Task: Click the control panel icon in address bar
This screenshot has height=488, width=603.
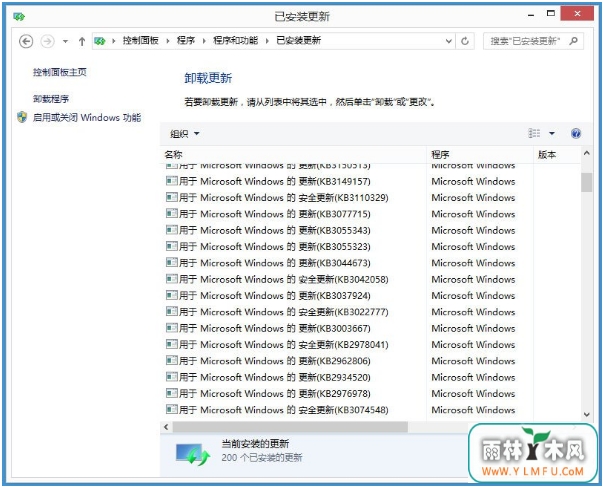Action: (x=100, y=41)
